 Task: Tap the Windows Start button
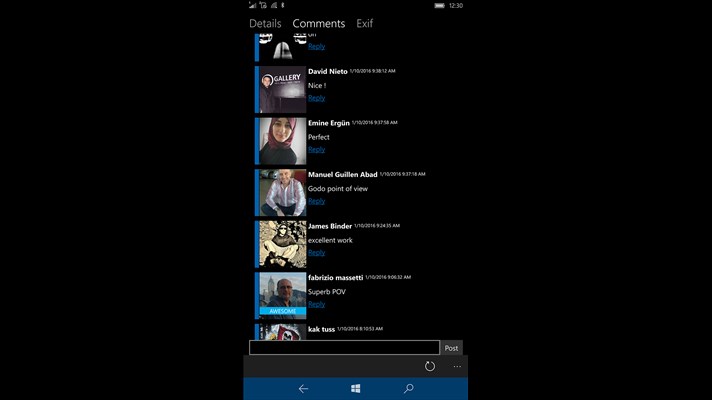tap(356, 389)
